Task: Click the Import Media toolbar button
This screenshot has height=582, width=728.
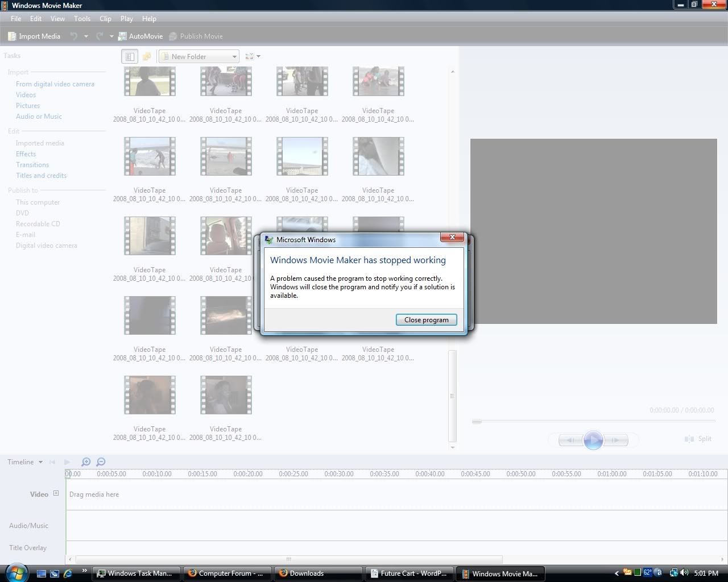Action: point(34,36)
